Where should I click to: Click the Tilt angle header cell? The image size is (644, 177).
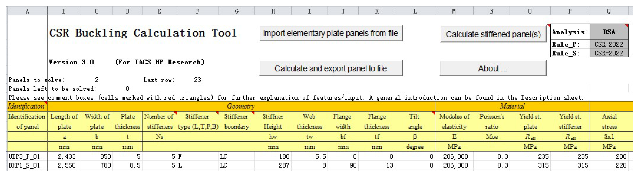(415, 121)
